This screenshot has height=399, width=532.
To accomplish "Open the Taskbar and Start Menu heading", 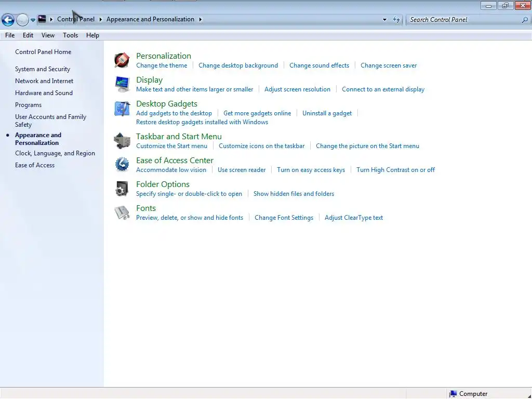I will (179, 137).
